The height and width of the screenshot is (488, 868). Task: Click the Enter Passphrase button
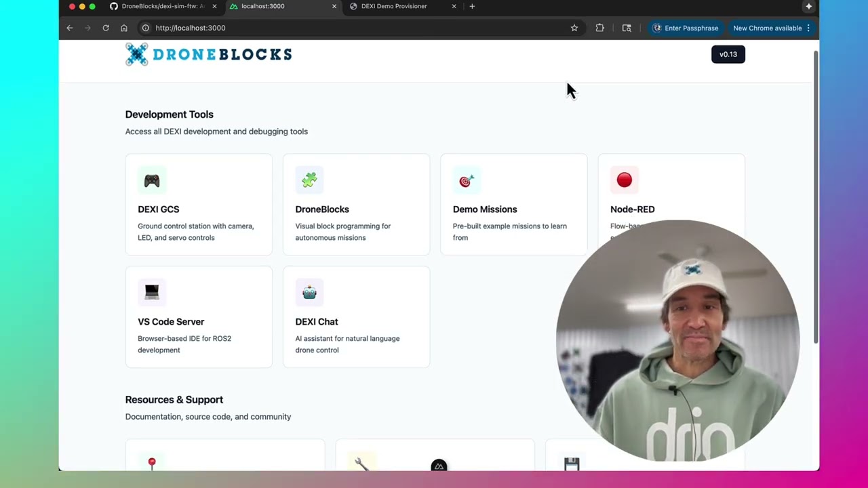686,28
